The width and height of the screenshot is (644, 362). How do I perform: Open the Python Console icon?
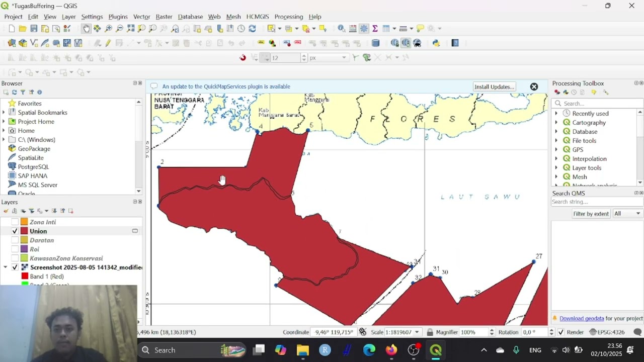(436, 43)
